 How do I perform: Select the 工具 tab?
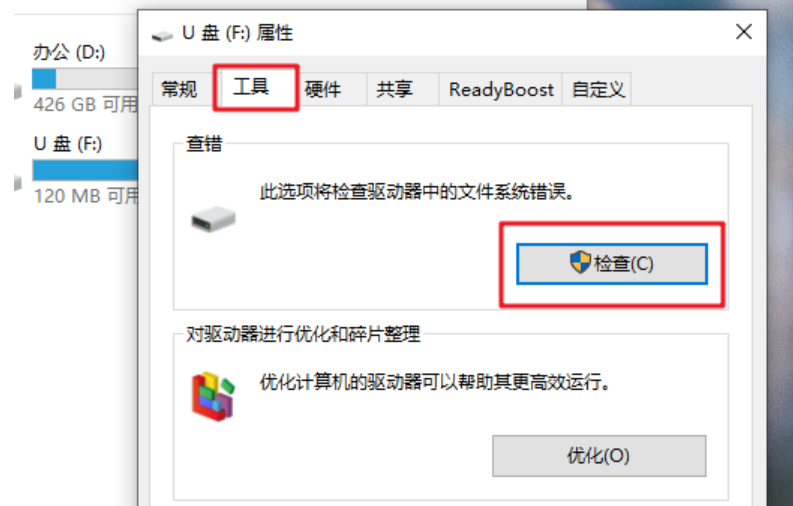point(251,87)
